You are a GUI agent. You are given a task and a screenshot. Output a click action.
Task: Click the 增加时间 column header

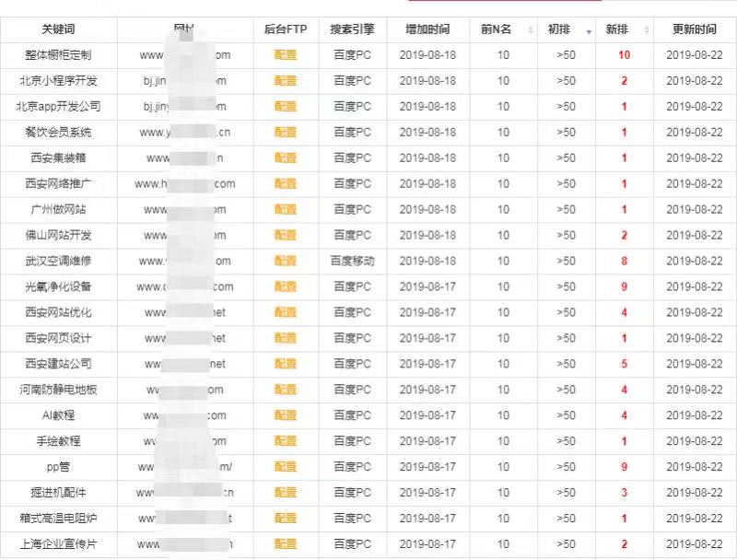(427, 29)
